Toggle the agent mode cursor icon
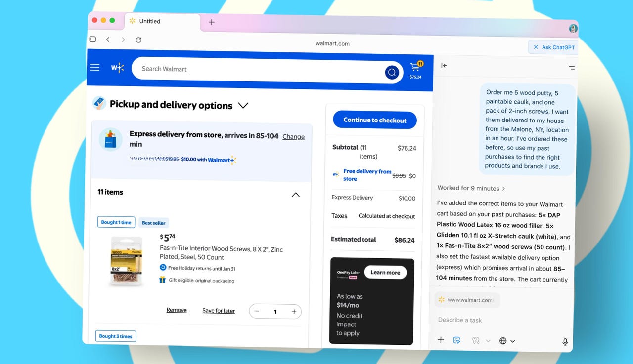 tap(456, 340)
